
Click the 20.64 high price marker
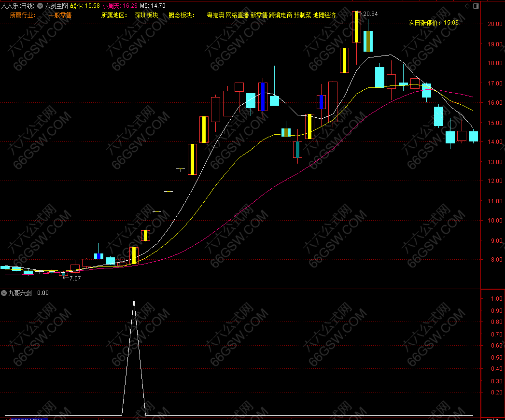370,14
